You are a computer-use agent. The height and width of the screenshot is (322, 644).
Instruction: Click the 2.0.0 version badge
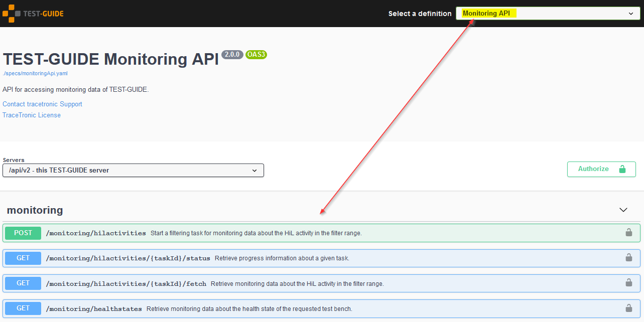click(232, 55)
